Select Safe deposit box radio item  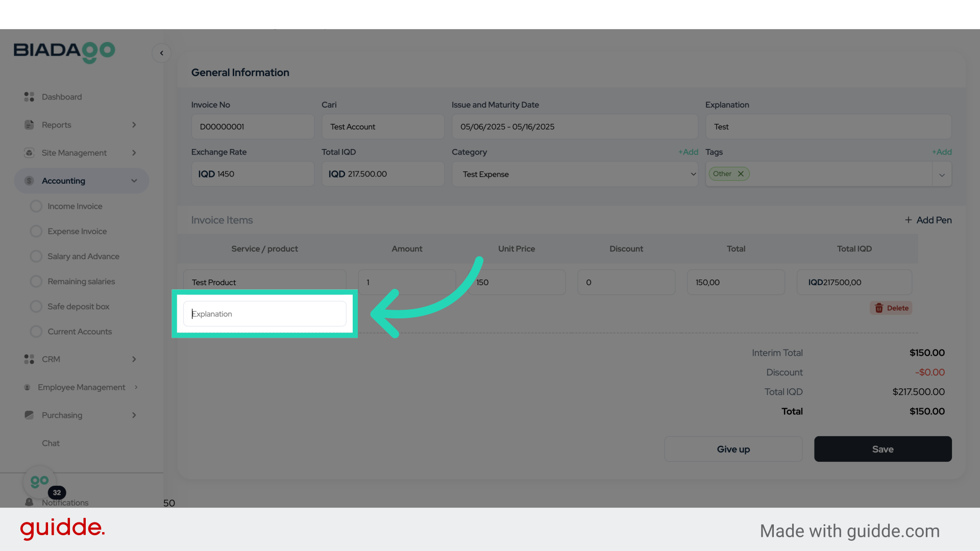[x=36, y=307]
